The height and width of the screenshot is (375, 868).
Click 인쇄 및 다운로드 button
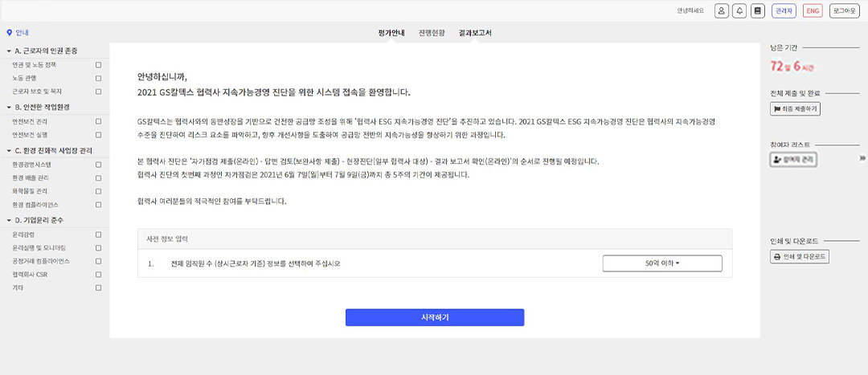pyautogui.click(x=800, y=257)
